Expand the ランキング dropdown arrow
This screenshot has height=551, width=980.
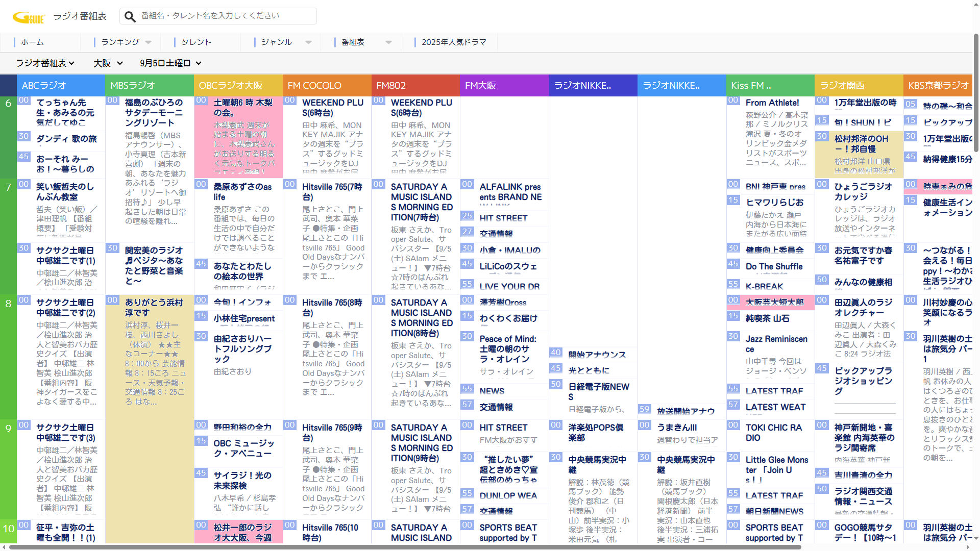[x=149, y=42]
